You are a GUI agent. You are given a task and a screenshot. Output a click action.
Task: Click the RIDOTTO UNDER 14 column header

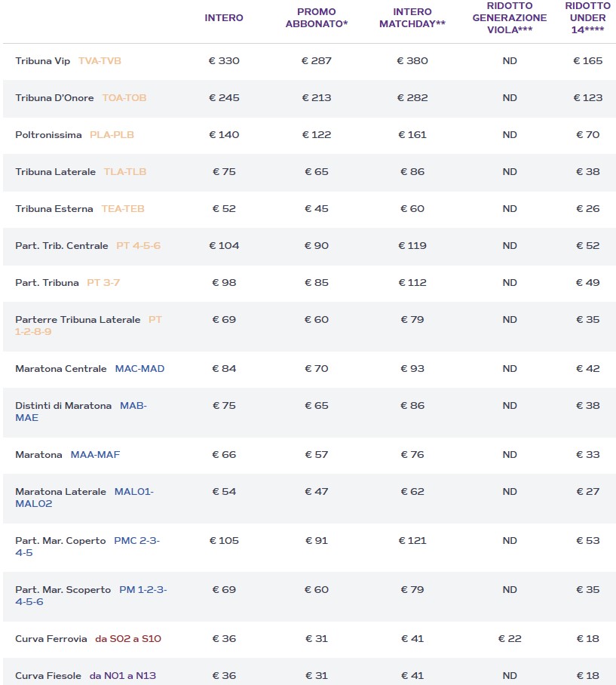point(588,17)
